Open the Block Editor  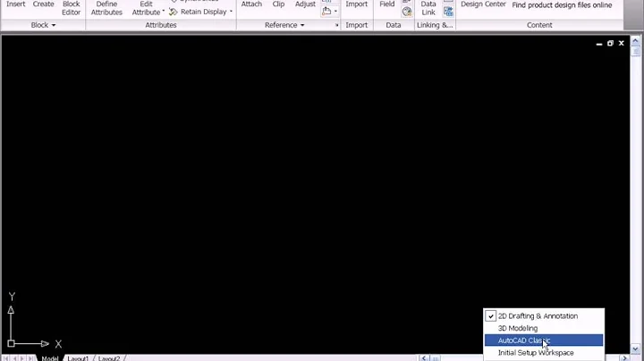pos(71,8)
